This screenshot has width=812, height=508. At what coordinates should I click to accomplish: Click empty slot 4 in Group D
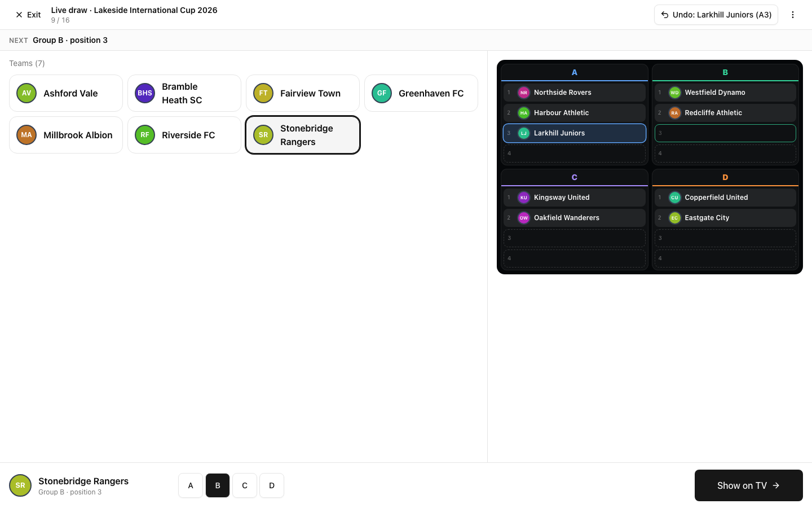coord(725,259)
